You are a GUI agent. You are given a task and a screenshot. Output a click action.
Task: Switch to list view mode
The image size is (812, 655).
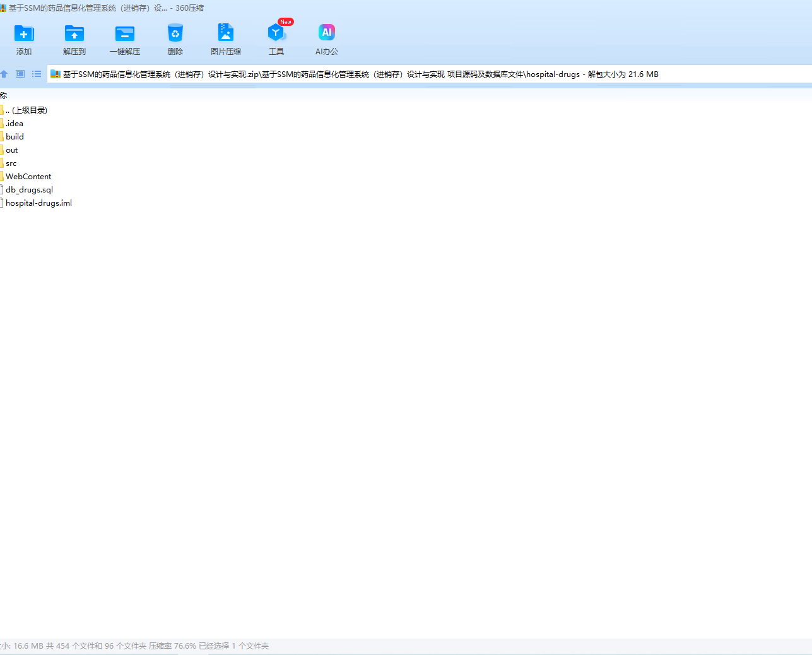pos(37,74)
